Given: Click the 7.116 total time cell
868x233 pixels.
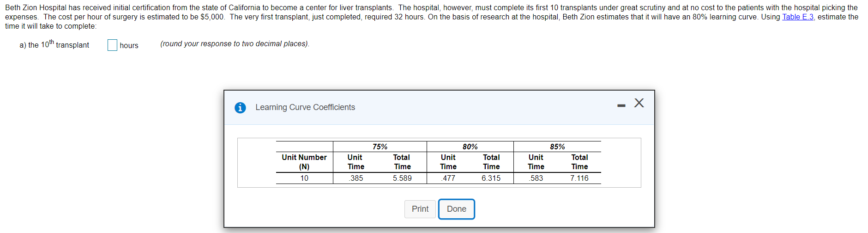Looking at the screenshot, I should pos(579,178).
